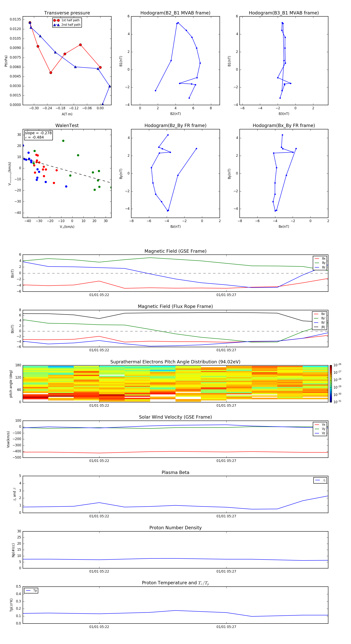The image size is (351, 644).
Task: Click the 'Bx(nT)' x-axis label
Action: coord(284,227)
